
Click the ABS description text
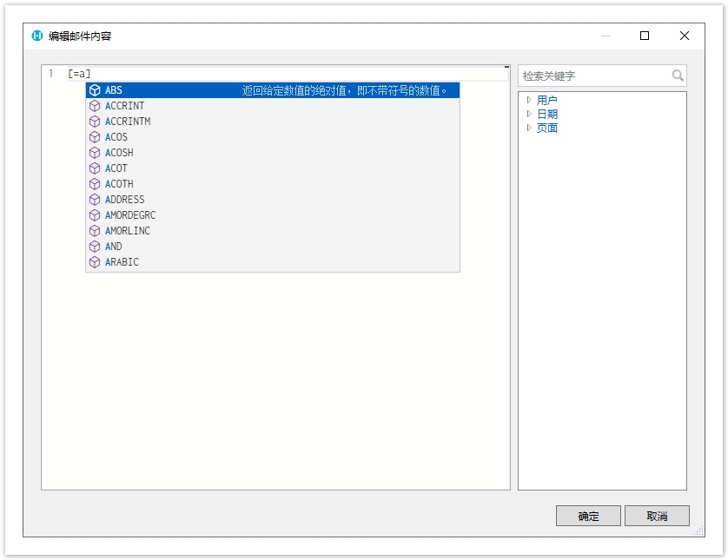[x=344, y=90]
